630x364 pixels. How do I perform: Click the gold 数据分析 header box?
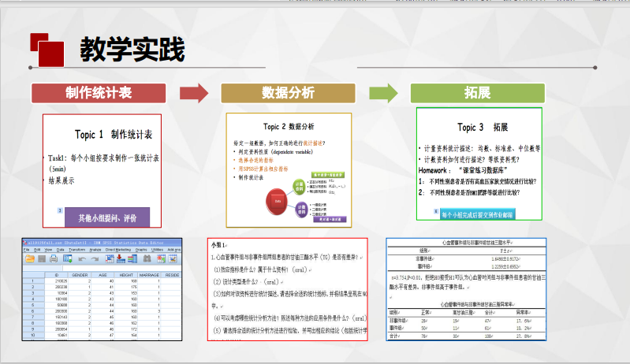(288, 93)
